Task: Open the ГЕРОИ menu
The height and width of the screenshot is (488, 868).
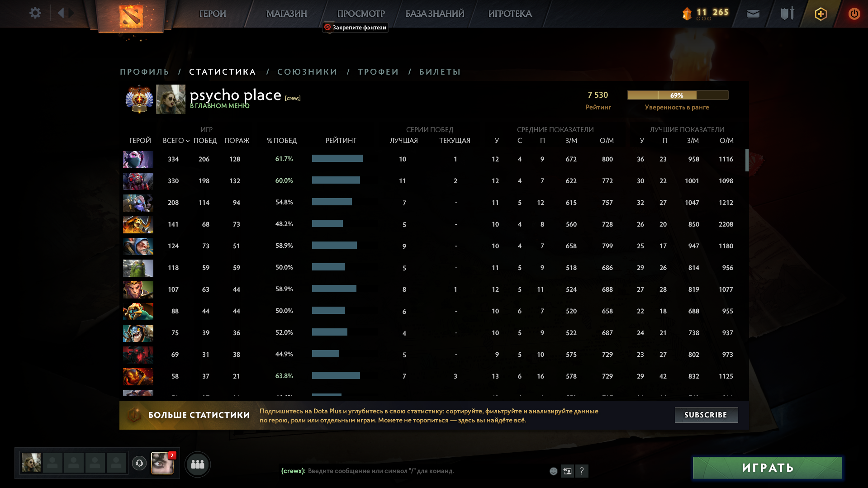Action: (x=213, y=14)
